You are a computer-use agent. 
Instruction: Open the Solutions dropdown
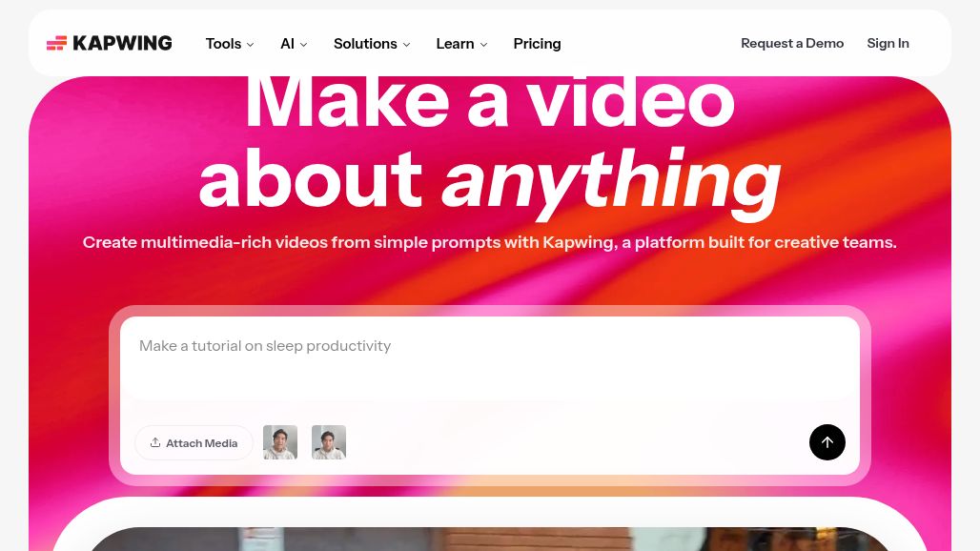coord(372,44)
